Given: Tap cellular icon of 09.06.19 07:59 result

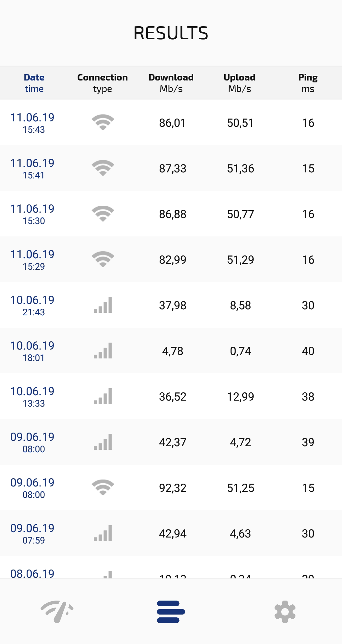Looking at the screenshot, I should coord(103,533).
